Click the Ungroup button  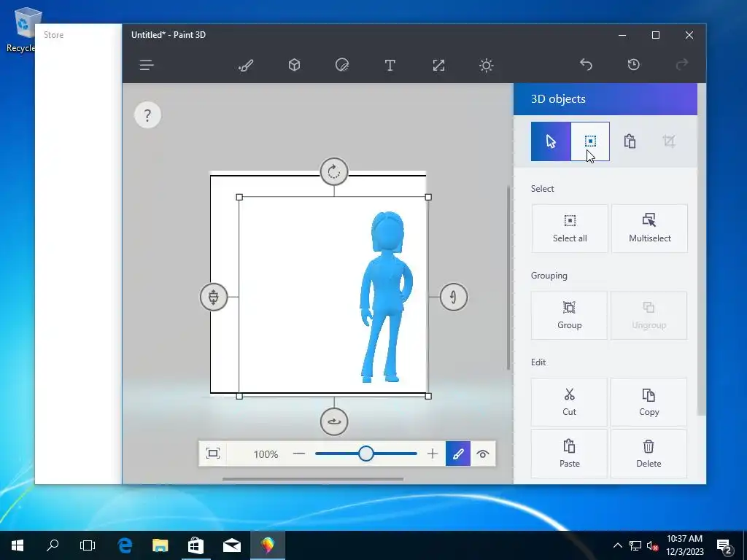click(649, 315)
